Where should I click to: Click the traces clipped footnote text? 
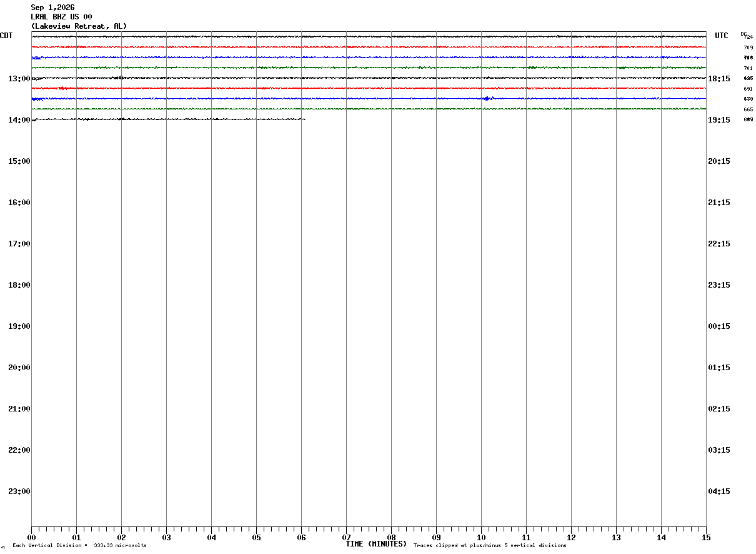coord(490,545)
